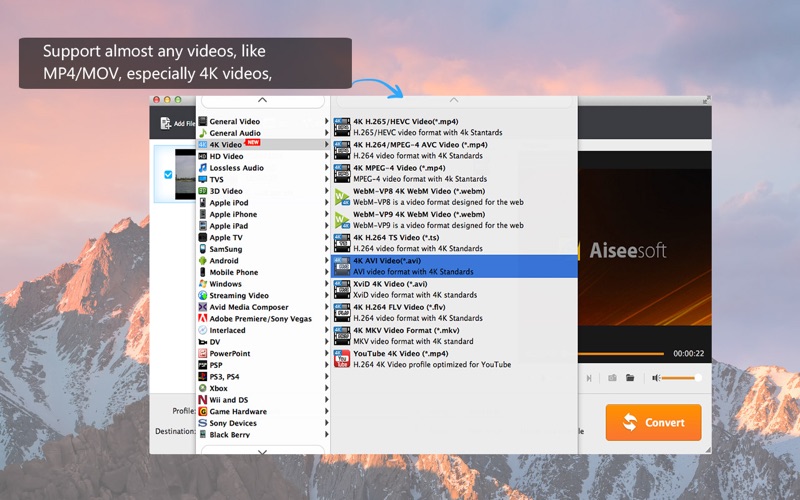This screenshot has width=800, height=500.
Task: Adjust the volume slider
Action: point(682,378)
